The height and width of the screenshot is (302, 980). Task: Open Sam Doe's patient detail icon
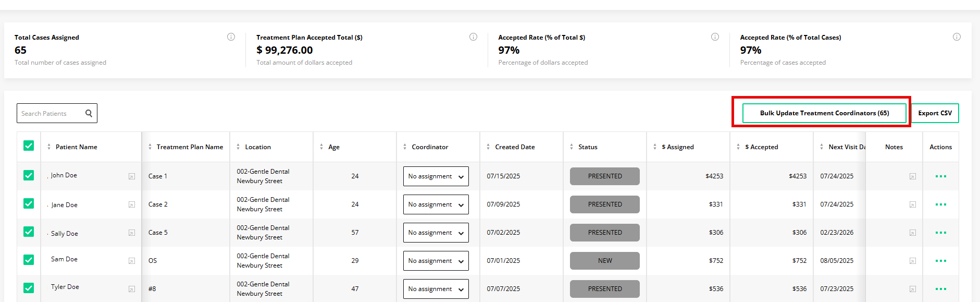pos(132,261)
